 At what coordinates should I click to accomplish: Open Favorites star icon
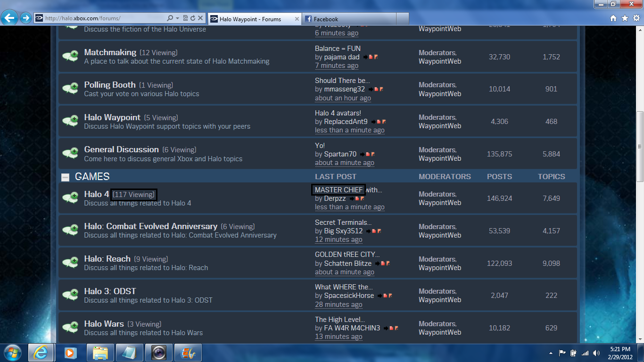point(625,18)
